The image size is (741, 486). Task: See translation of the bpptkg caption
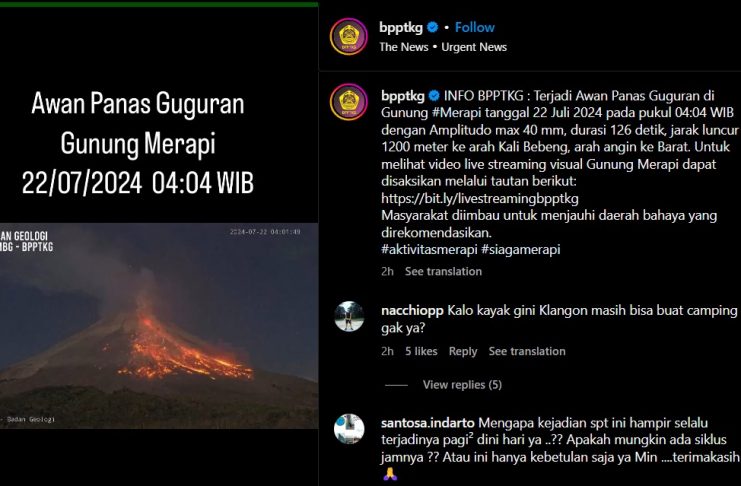443,271
